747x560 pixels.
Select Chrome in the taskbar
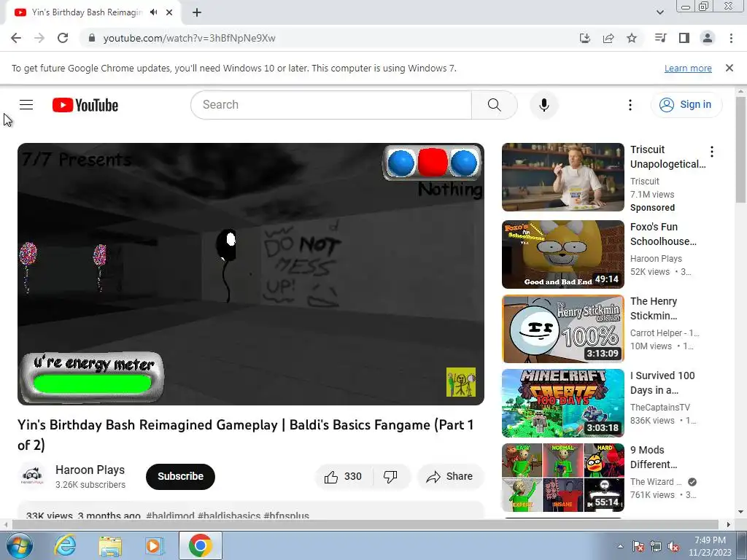201,545
